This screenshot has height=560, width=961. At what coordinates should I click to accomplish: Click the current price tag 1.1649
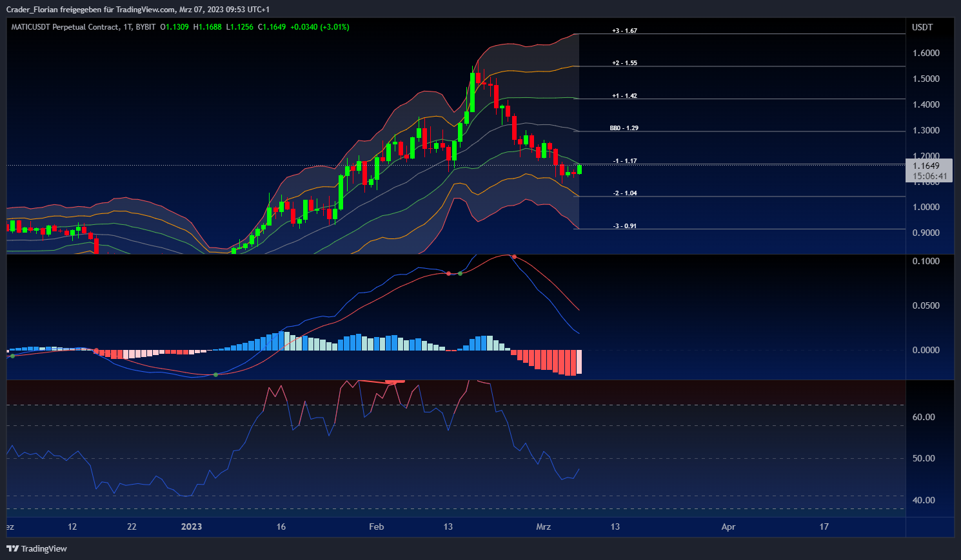click(926, 166)
